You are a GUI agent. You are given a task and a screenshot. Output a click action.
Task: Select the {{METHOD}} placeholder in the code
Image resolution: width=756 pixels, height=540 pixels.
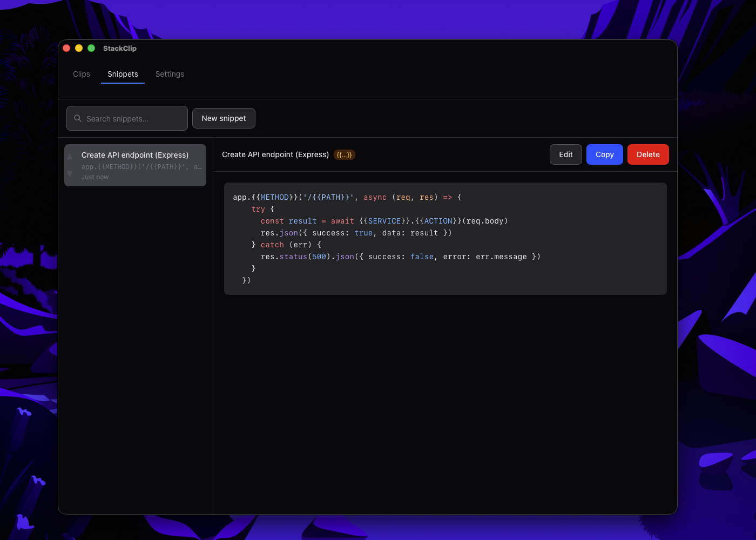[x=275, y=197]
